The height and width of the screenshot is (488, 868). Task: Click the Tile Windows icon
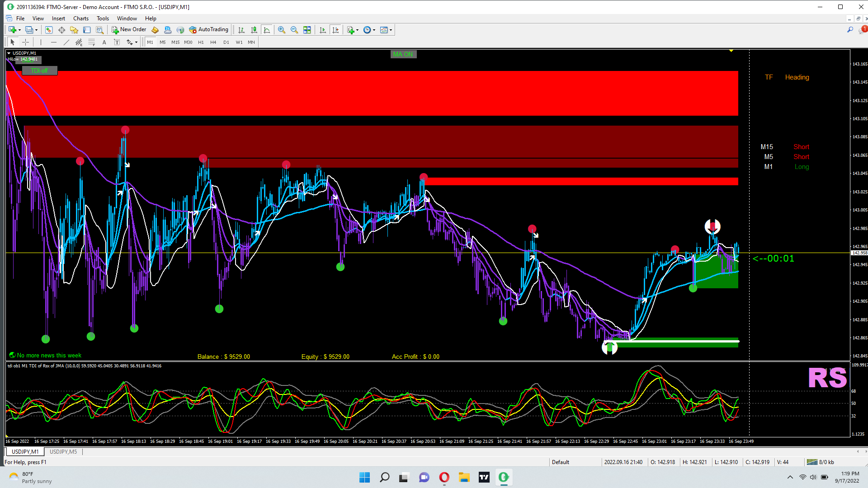pyautogui.click(x=307, y=30)
